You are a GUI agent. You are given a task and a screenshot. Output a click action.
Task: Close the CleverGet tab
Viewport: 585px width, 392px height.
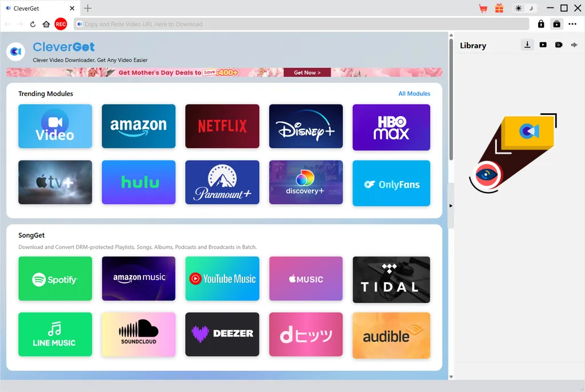(72, 8)
